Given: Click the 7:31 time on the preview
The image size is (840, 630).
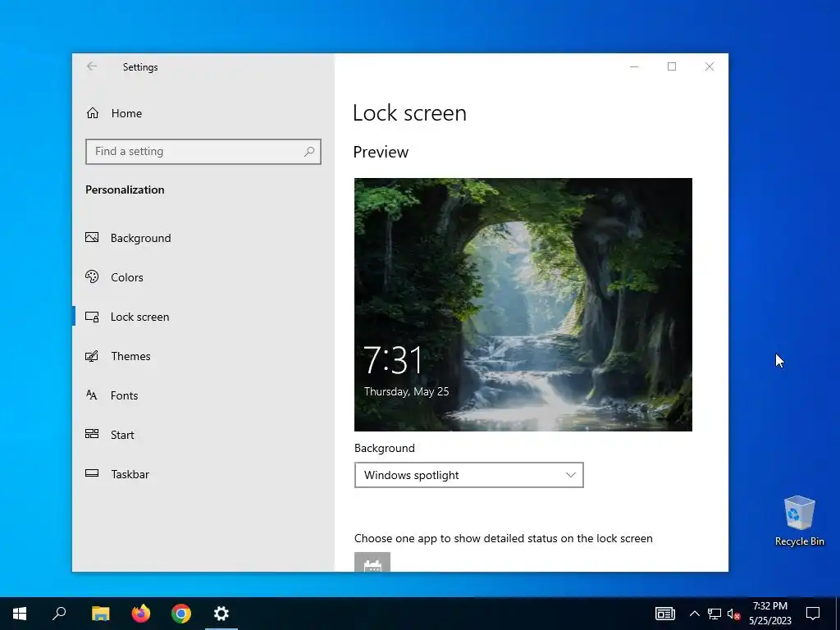Looking at the screenshot, I should tap(394, 360).
